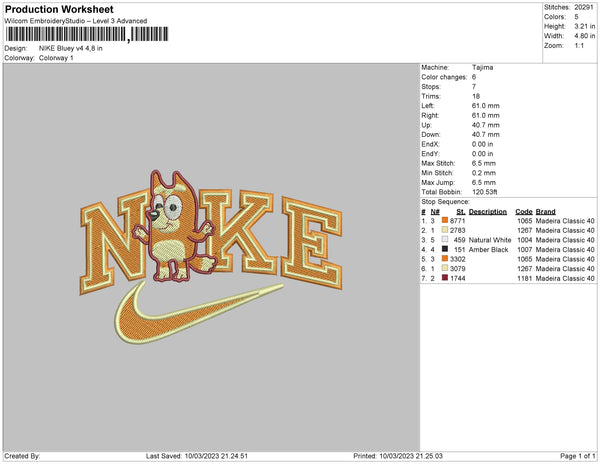This screenshot has height=464, width=600.
Task: Click the Colors value 5
Action: pyautogui.click(x=576, y=17)
